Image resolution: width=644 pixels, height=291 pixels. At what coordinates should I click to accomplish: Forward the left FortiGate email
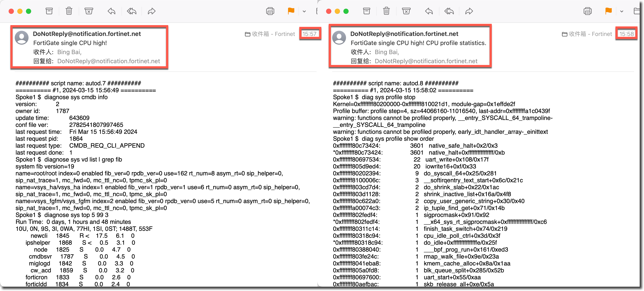pyautogui.click(x=152, y=11)
